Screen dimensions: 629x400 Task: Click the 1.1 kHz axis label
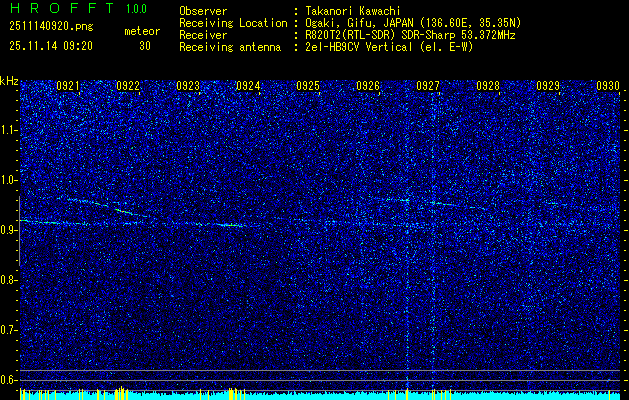pyautogui.click(x=9, y=130)
